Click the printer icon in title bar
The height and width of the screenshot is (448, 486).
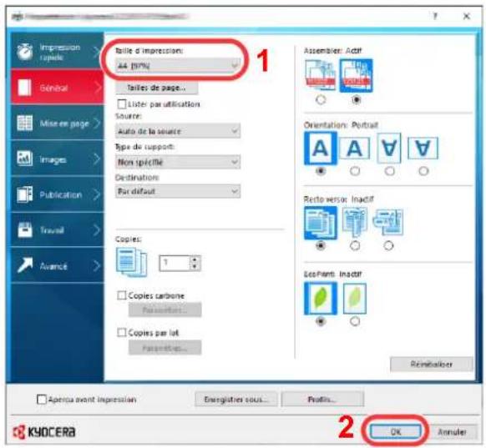tap(17, 16)
